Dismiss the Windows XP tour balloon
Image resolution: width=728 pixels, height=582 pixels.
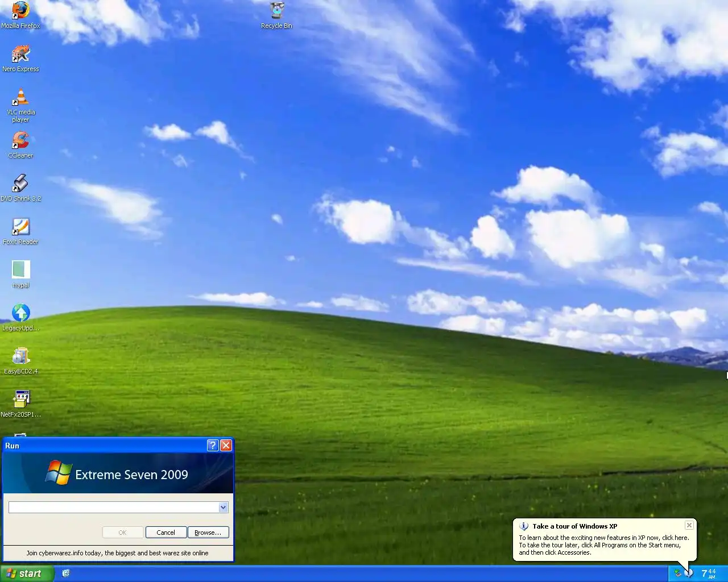(689, 525)
